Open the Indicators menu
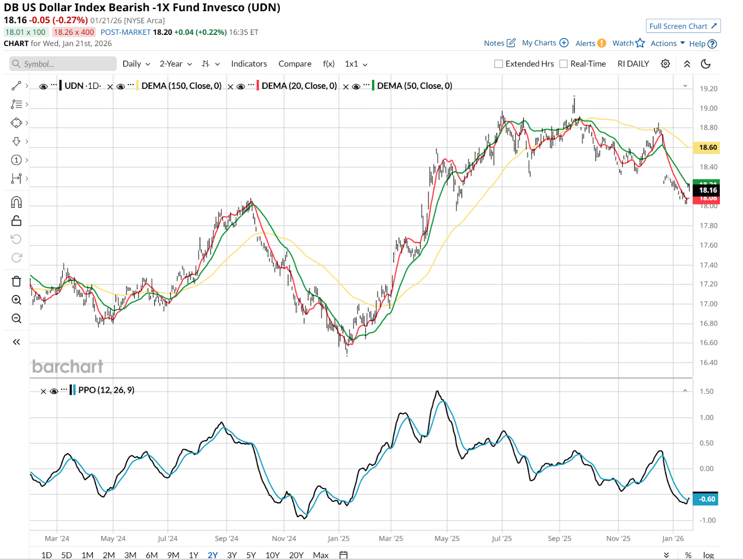This screenshot has height=560, width=743. pos(249,64)
